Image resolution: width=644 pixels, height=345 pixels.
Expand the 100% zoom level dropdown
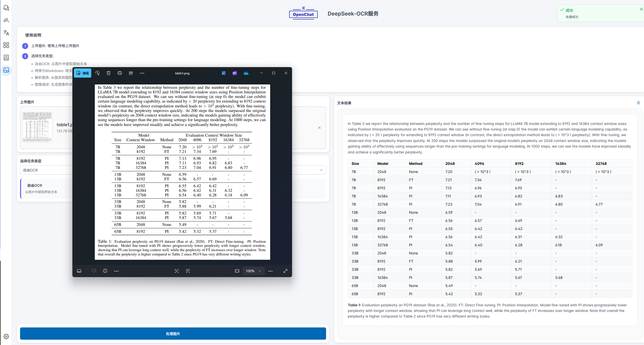[253, 271]
